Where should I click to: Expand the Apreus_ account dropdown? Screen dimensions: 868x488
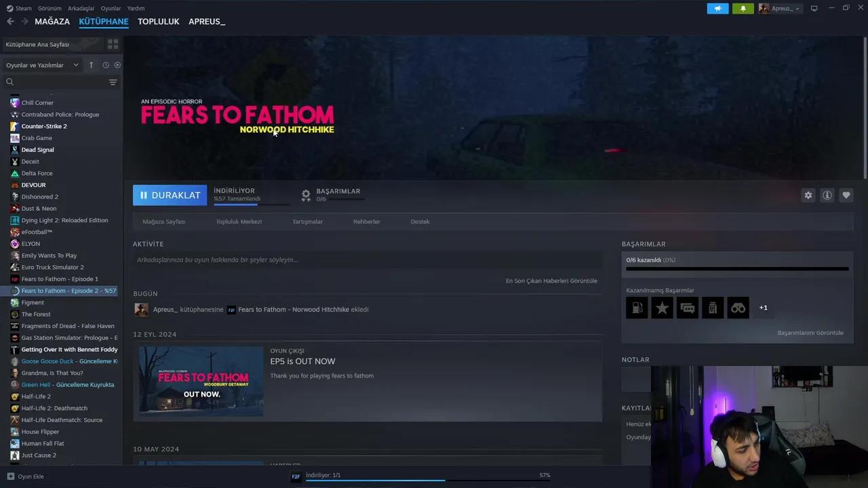point(780,8)
